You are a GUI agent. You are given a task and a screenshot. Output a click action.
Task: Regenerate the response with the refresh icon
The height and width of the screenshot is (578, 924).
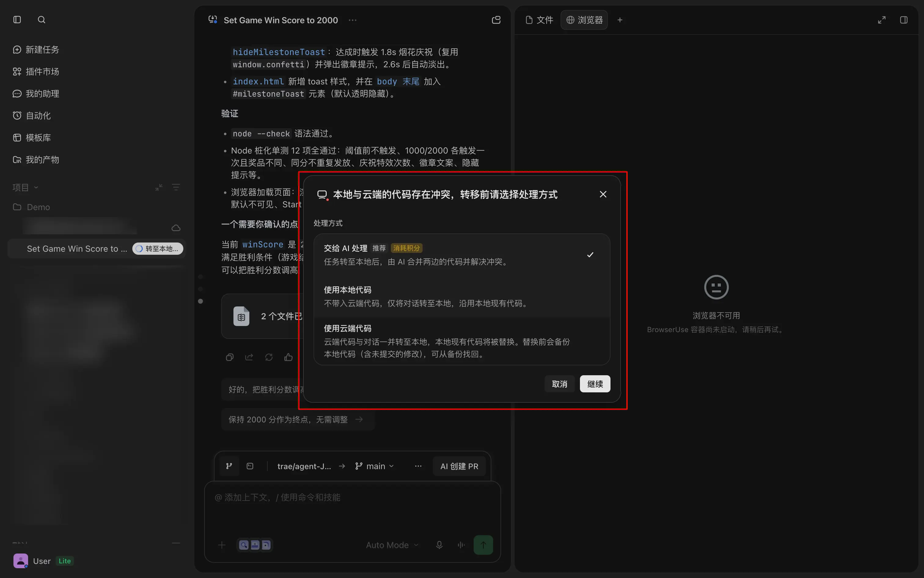(269, 357)
